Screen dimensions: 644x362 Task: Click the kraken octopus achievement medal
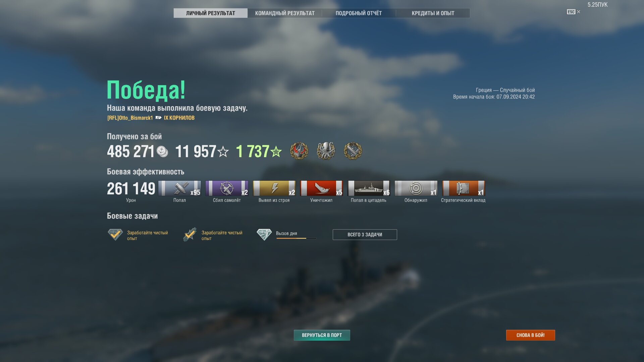pyautogui.click(x=326, y=151)
